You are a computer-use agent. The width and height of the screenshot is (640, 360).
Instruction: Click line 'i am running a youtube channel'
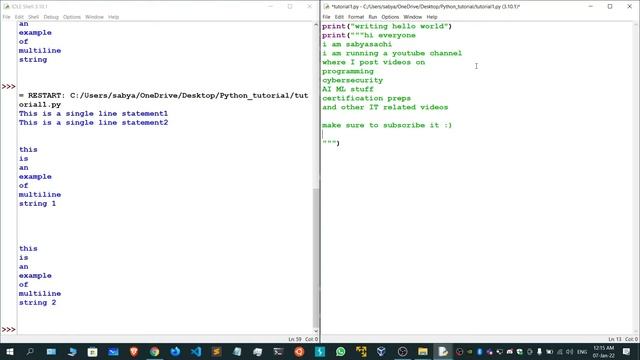392,53
